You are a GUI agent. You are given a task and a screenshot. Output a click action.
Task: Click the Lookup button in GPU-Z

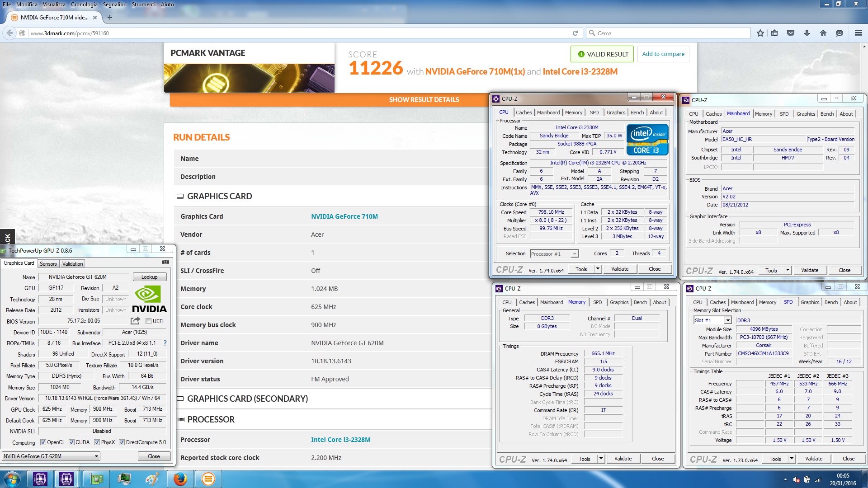tap(150, 277)
